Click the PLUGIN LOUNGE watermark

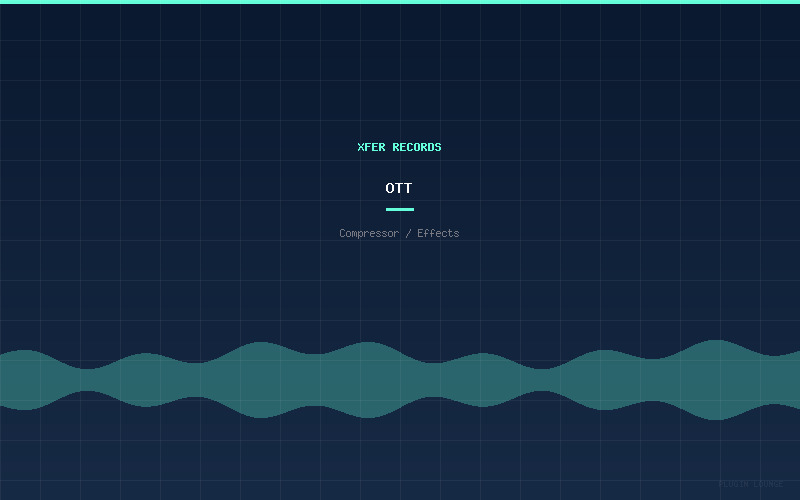750,484
